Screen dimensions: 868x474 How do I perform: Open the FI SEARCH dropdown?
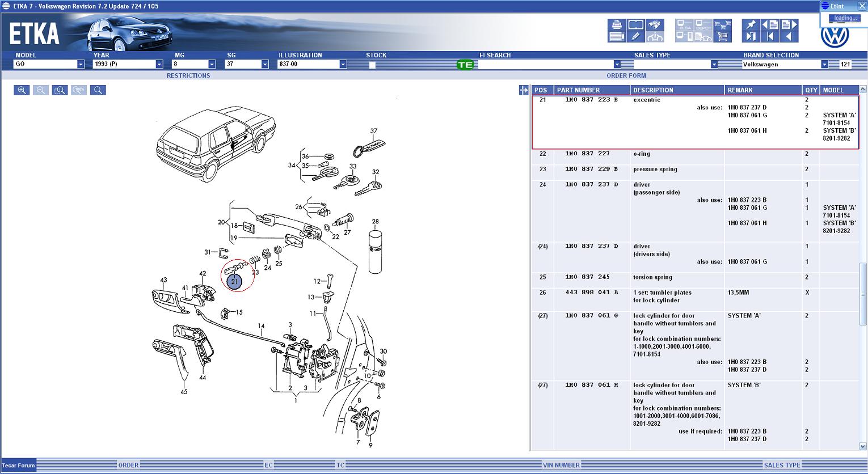click(617, 65)
